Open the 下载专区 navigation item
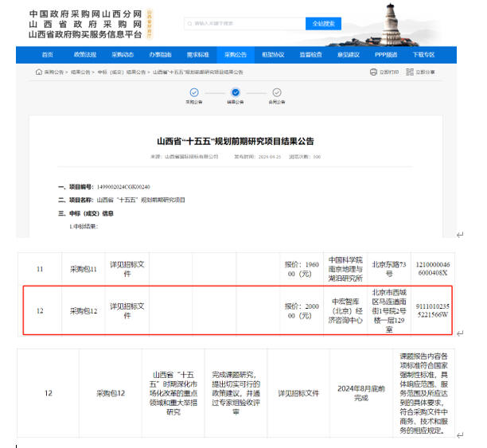487x448 pixels. point(423,55)
